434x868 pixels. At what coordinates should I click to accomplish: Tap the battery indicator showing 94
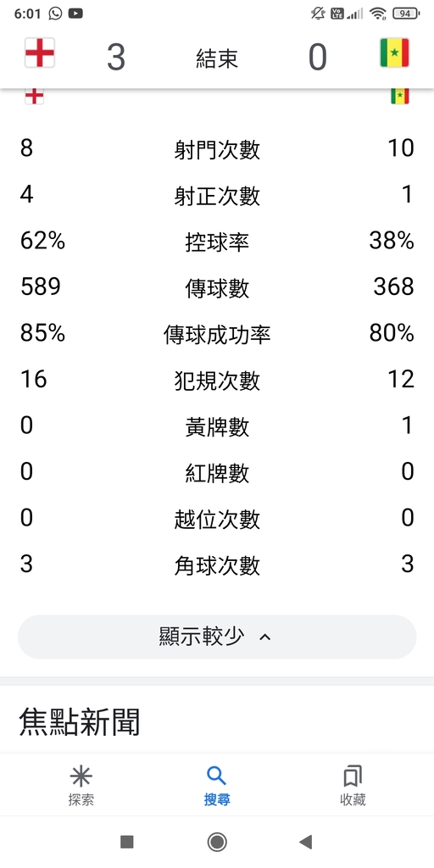click(406, 14)
